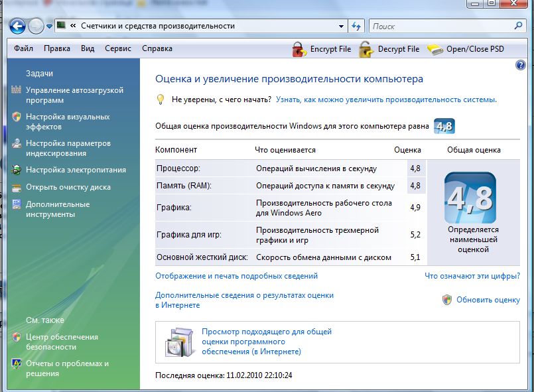Select the Процессор row label

tap(178, 168)
